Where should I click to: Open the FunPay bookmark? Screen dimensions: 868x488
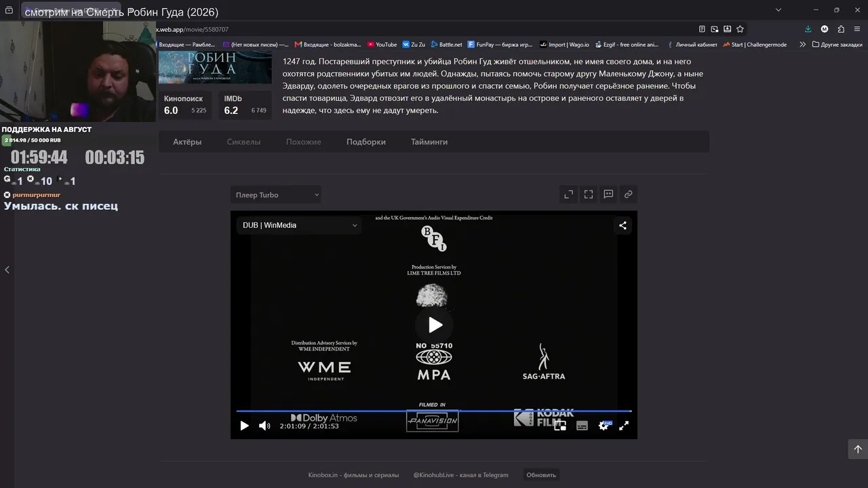pyautogui.click(x=500, y=45)
